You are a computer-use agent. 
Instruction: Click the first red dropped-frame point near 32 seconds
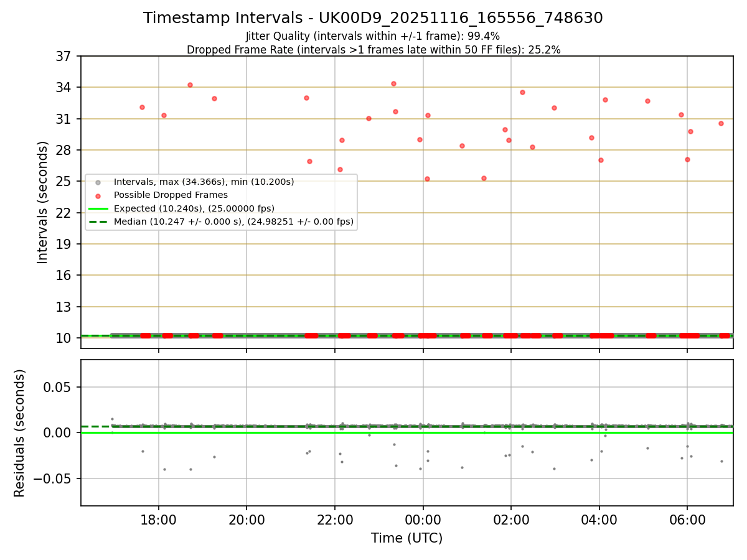[x=142, y=107]
